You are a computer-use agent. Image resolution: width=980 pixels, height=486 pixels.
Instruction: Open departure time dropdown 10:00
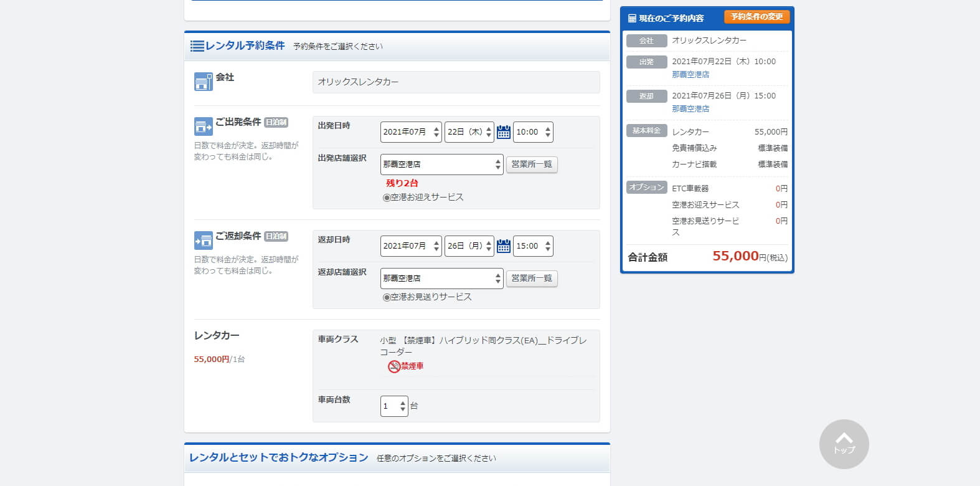click(533, 132)
